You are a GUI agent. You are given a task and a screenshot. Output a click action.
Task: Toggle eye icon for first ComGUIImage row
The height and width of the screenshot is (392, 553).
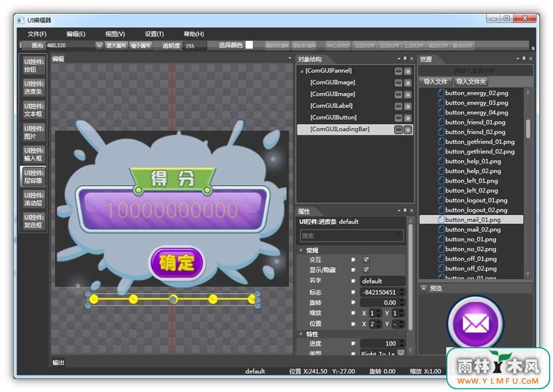point(398,82)
